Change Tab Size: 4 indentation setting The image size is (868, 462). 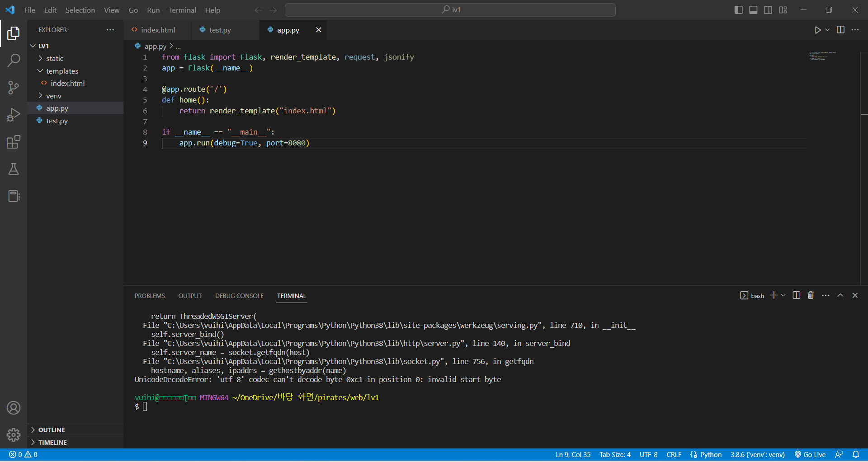tap(615, 454)
